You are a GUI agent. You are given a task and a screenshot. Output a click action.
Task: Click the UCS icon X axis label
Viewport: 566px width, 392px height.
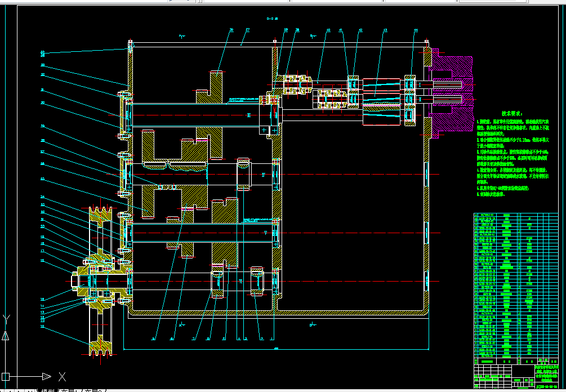(62, 376)
